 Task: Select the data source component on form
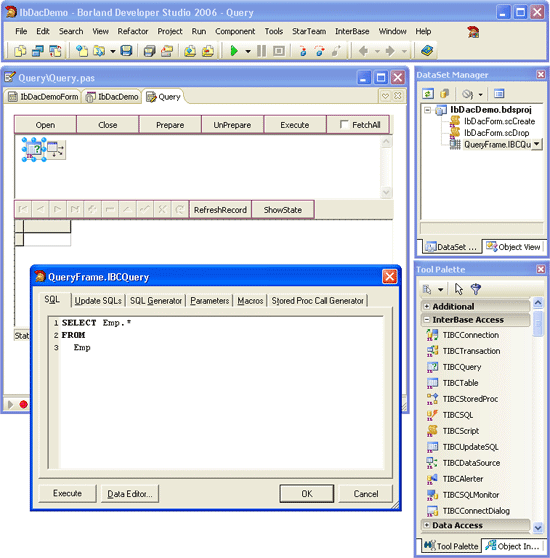pos(56,149)
